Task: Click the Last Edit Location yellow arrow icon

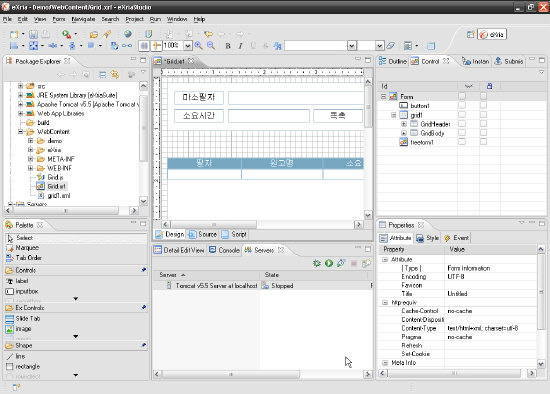Action: pyautogui.click(x=208, y=34)
